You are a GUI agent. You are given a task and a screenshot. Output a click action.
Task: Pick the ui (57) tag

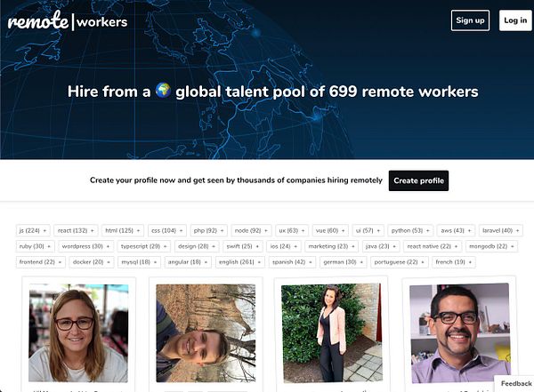coord(368,230)
